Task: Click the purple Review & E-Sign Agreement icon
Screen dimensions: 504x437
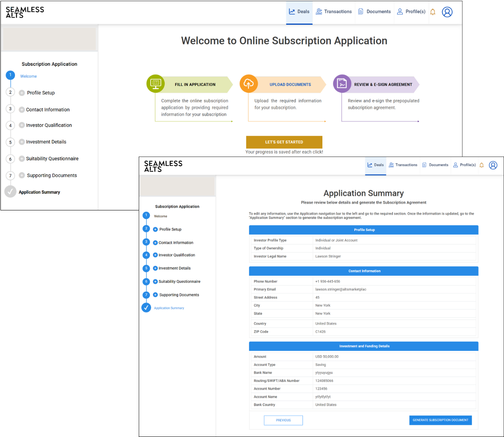Action: pyautogui.click(x=342, y=84)
